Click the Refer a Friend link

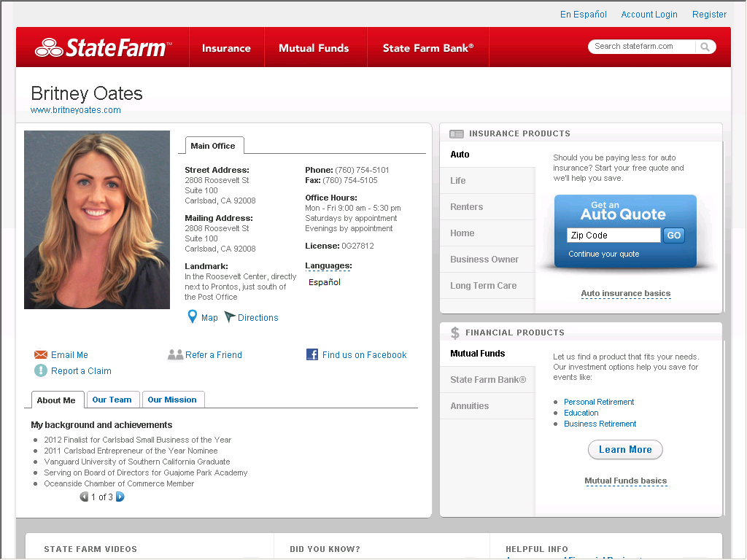[x=214, y=355]
